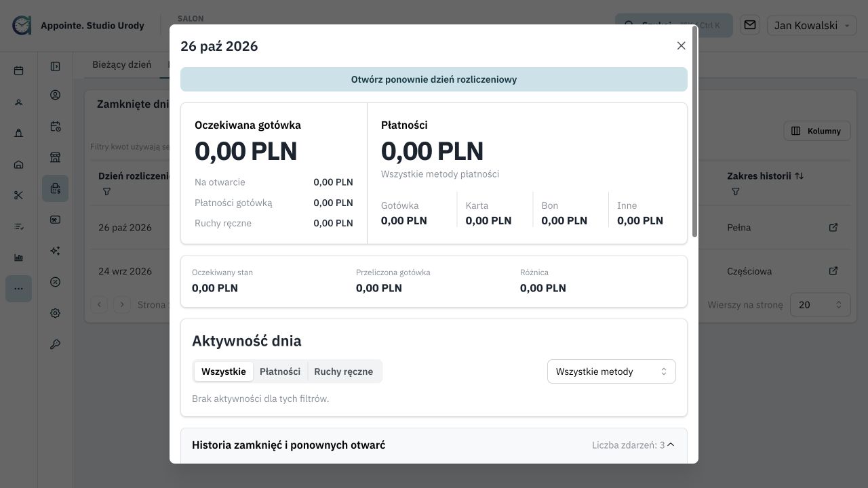This screenshot has height=488, width=868.
Task: Open the calendar-clock schedule icon
Action: [56, 126]
